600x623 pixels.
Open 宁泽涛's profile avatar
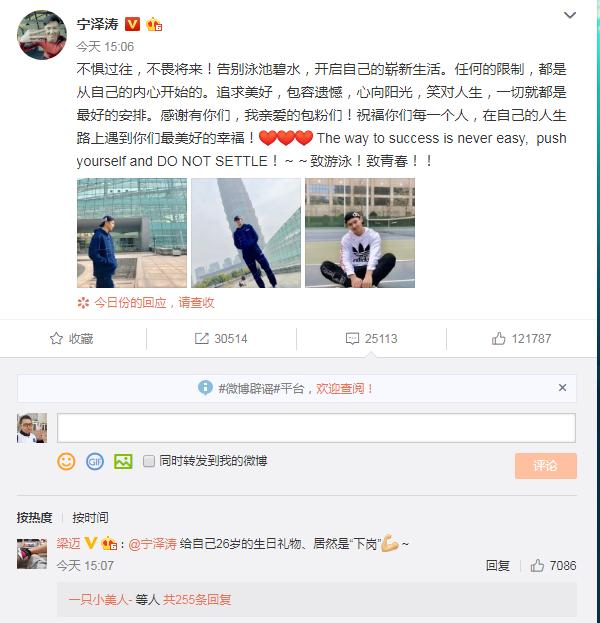pyautogui.click(x=42, y=35)
